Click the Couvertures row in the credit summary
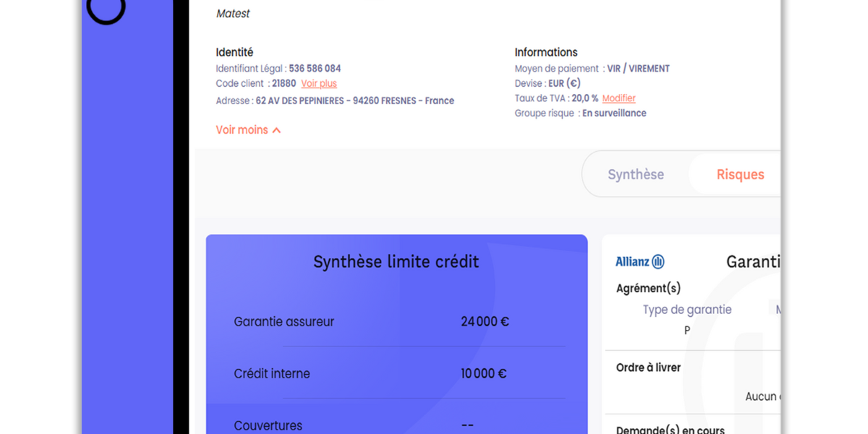868x434 pixels. [x=268, y=425]
